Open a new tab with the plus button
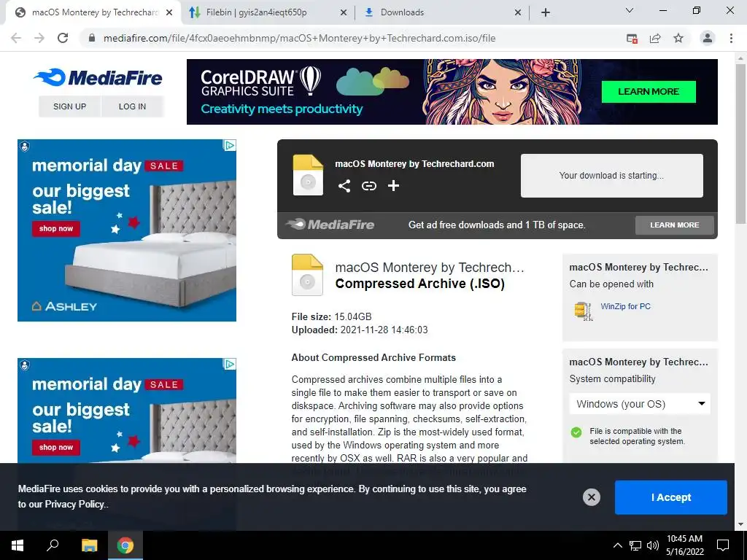 click(546, 12)
